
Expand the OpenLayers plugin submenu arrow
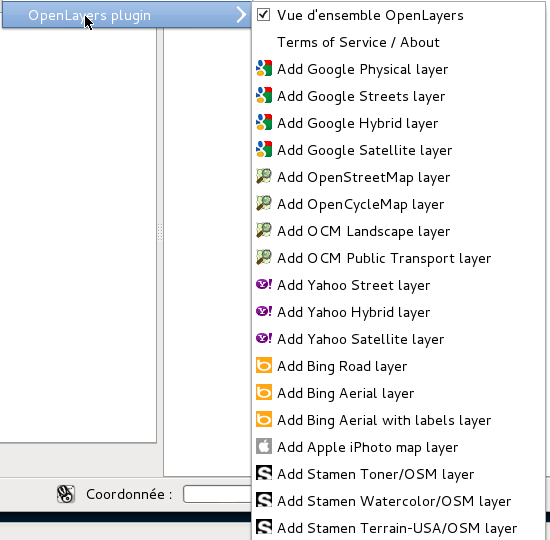(x=241, y=15)
